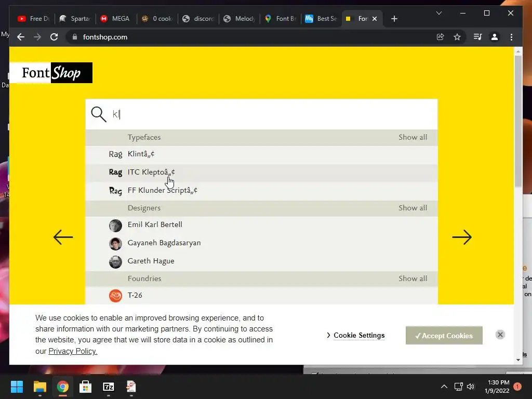Screen dimensions: 532x399
Task: Show all Typefaces results
Action: tap(413, 137)
